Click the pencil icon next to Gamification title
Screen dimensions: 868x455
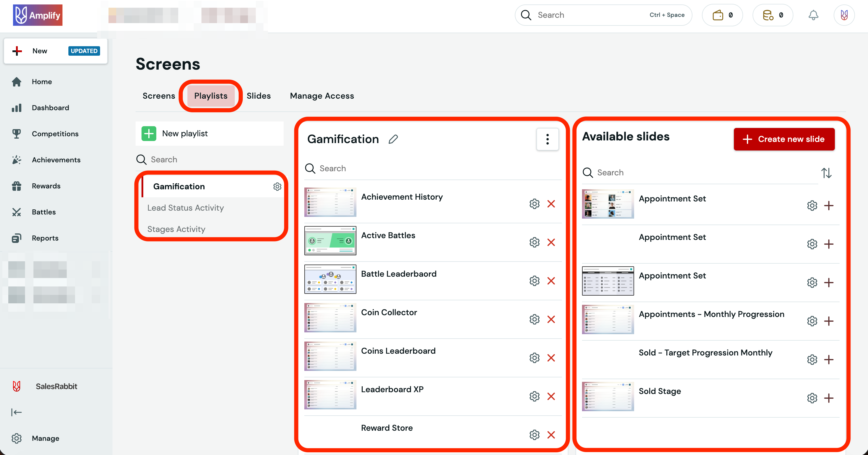click(393, 139)
